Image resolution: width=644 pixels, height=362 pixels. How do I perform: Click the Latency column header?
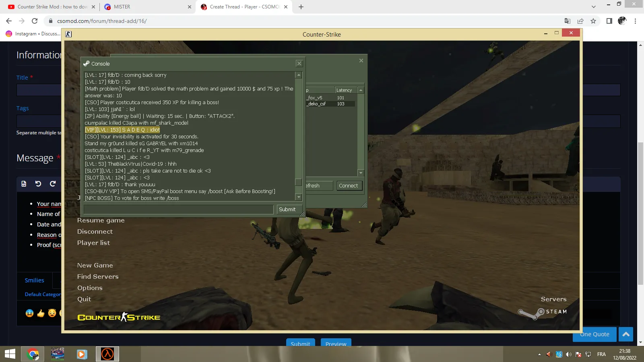coord(346,90)
